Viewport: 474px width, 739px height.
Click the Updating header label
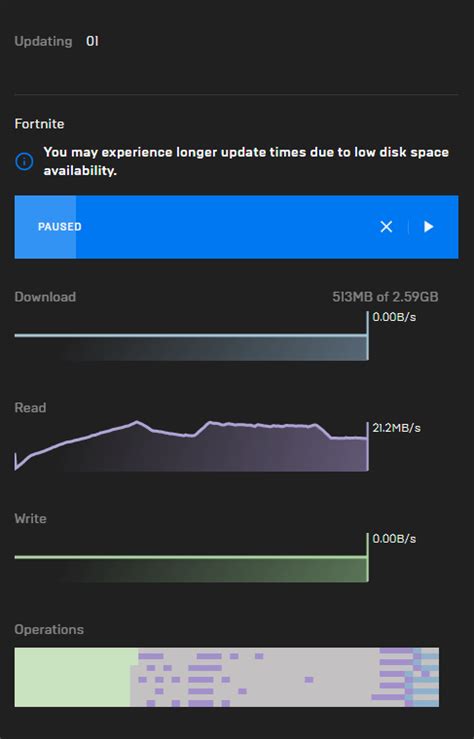coord(43,41)
